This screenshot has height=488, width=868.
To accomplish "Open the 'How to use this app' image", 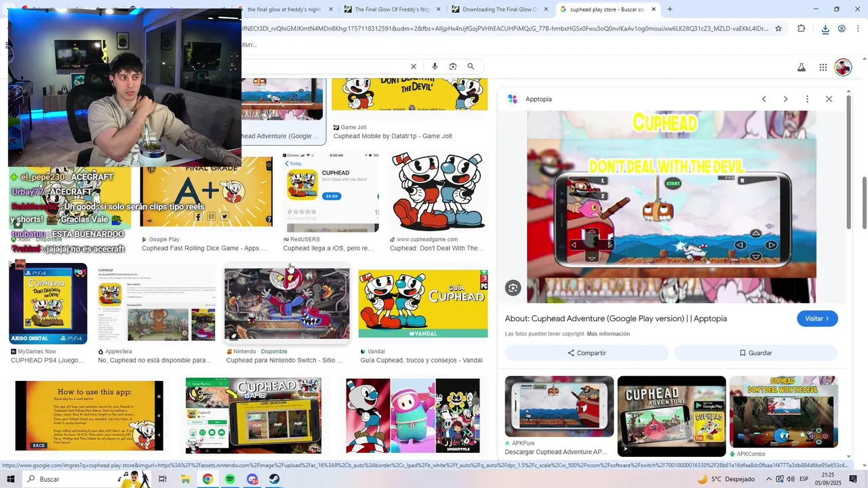I will 89,415.
